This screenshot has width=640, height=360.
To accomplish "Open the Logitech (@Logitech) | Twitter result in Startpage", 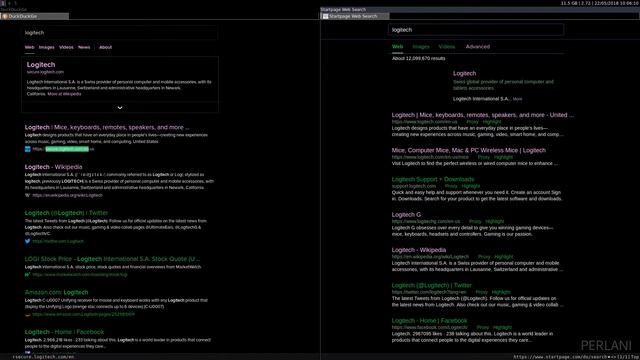I will pyautogui.click(x=431, y=285).
